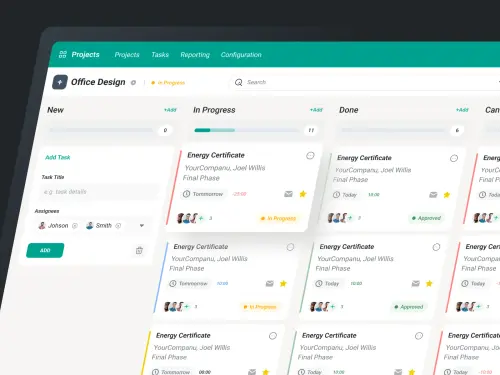
Task: Open options circle on middle Done card
Action: click(436, 247)
